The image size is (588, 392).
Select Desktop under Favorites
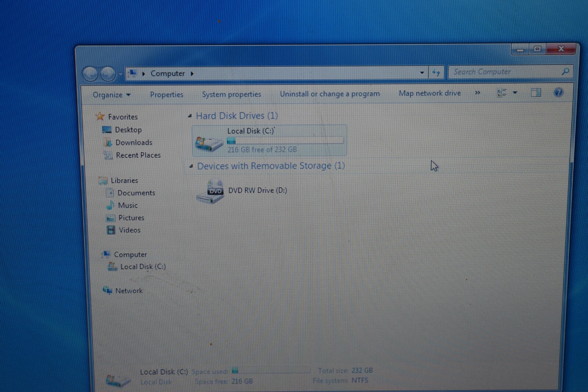pos(128,130)
